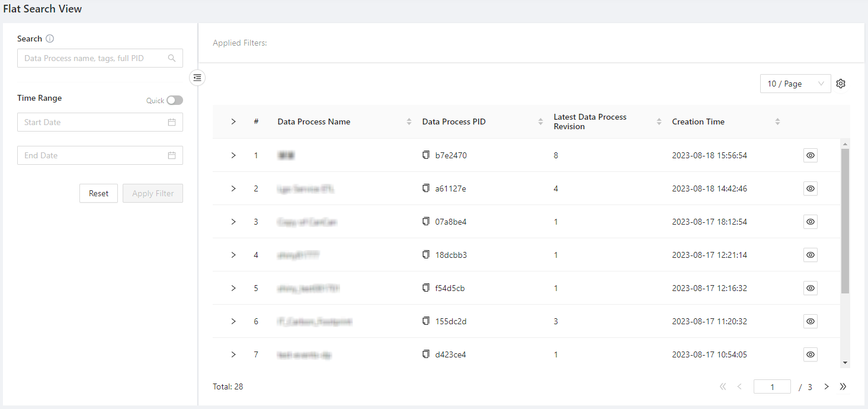This screenshot has height=409, width=868.
Task: Sort by Data Process Name column
Action: [409, 122]
